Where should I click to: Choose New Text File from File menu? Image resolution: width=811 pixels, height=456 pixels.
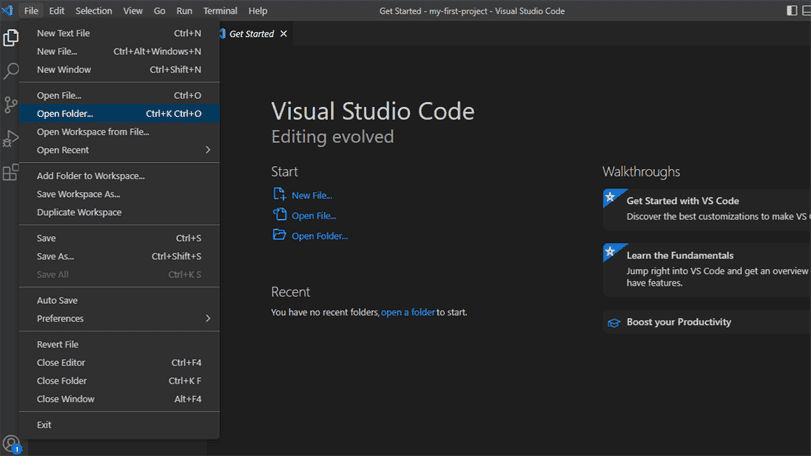[119, 33]
